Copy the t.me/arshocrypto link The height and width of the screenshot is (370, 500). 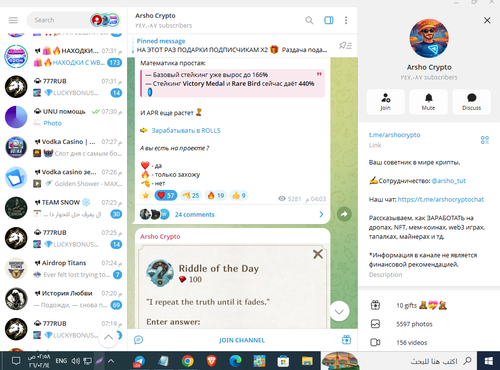click(x=394, y=135)
